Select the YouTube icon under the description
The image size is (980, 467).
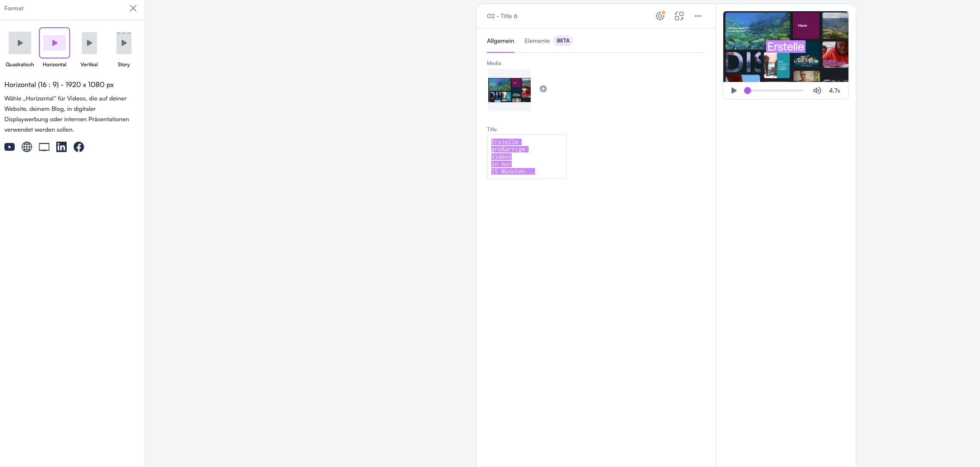[9, 147]
